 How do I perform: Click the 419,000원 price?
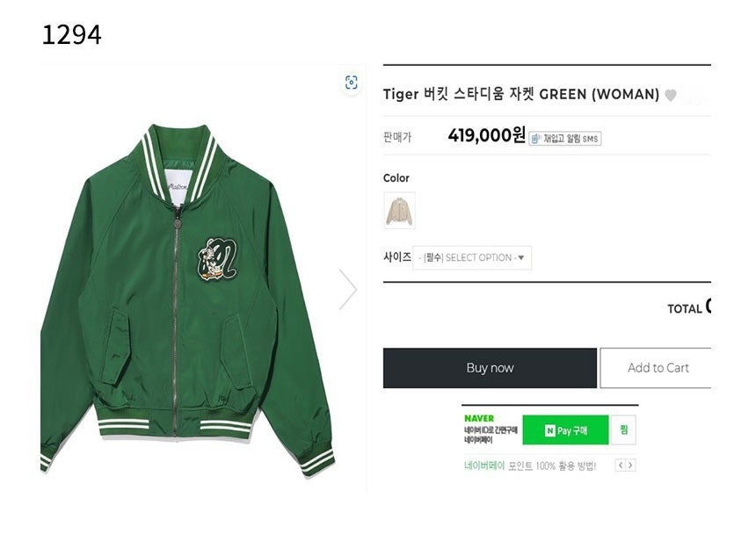coord(486,135)
